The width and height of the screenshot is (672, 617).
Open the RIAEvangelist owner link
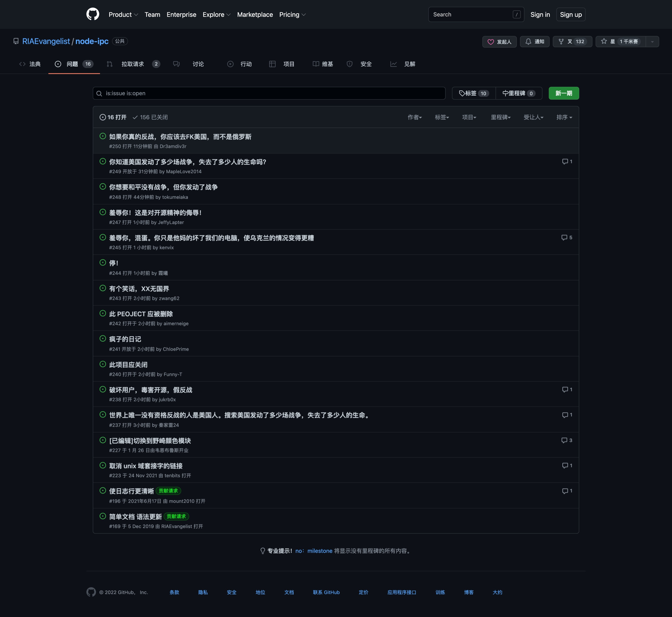tap(46, 41)
